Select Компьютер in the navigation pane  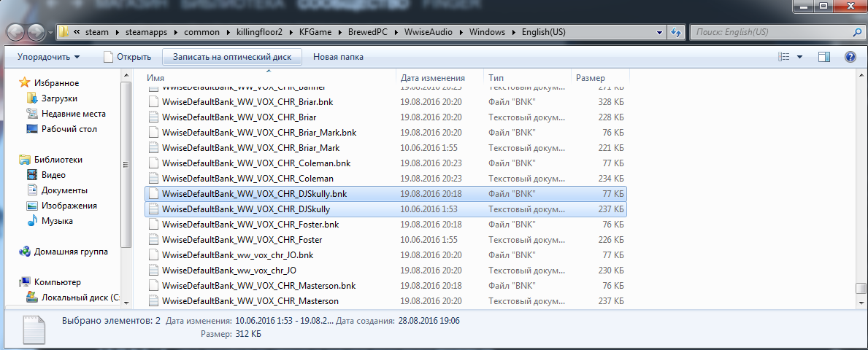pyautogui.click(x=58, y=282)
